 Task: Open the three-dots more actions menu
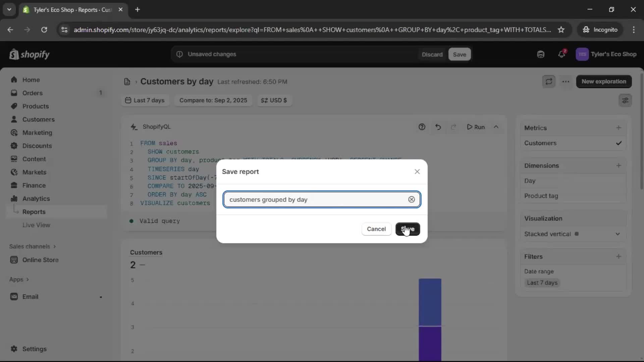pos(566,81)
